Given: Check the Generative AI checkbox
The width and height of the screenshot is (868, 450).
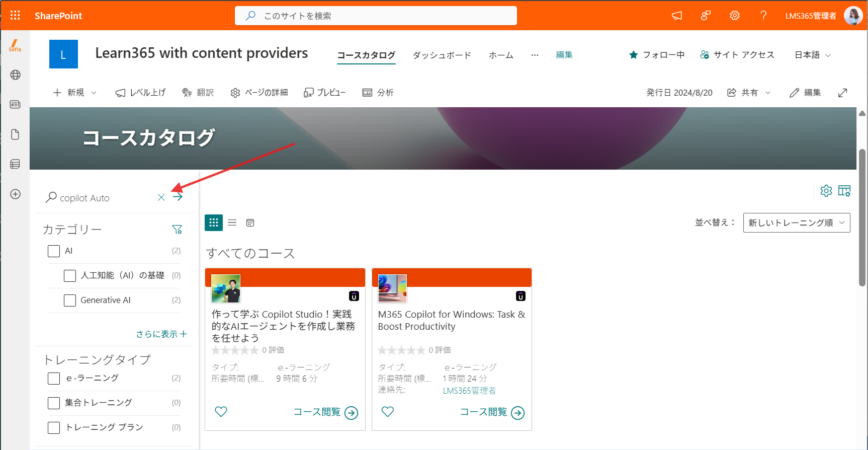Looking at the screenshot, I should (70, 301).
